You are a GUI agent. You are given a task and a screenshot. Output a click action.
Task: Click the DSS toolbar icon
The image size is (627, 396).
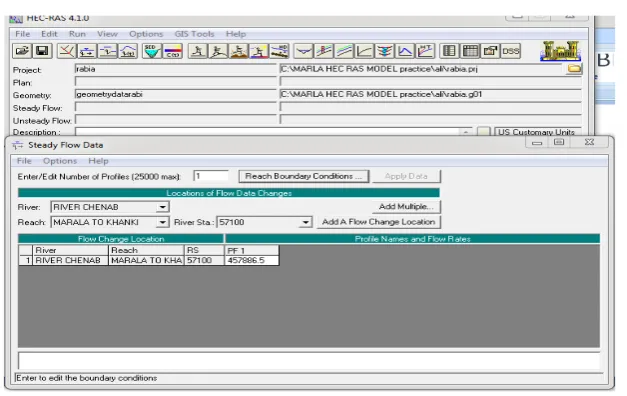pos(511,51)
